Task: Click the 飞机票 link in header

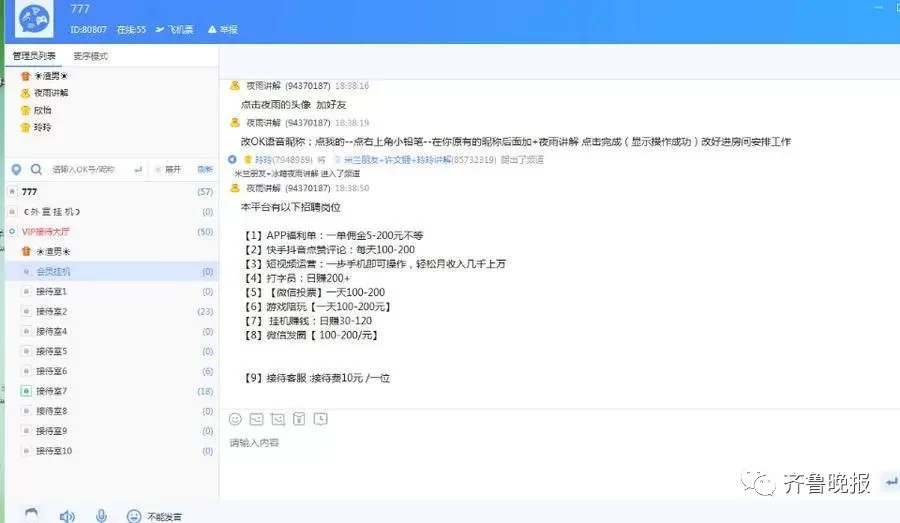Action: pyautogui.click(x=175, y=30)
